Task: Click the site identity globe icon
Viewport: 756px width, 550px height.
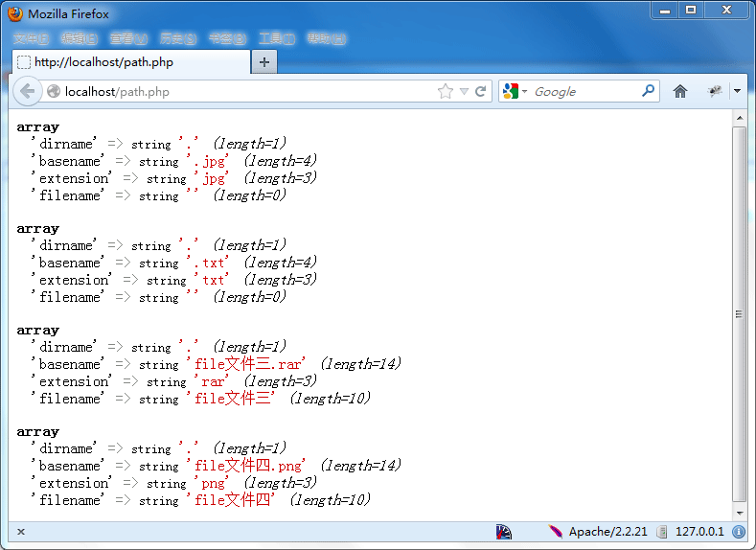Action: 54,91
